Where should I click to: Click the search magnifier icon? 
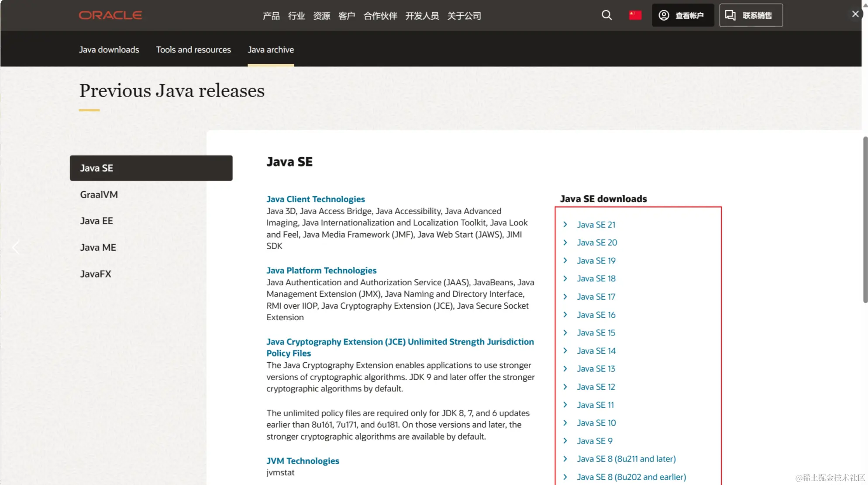click(606, 15)
